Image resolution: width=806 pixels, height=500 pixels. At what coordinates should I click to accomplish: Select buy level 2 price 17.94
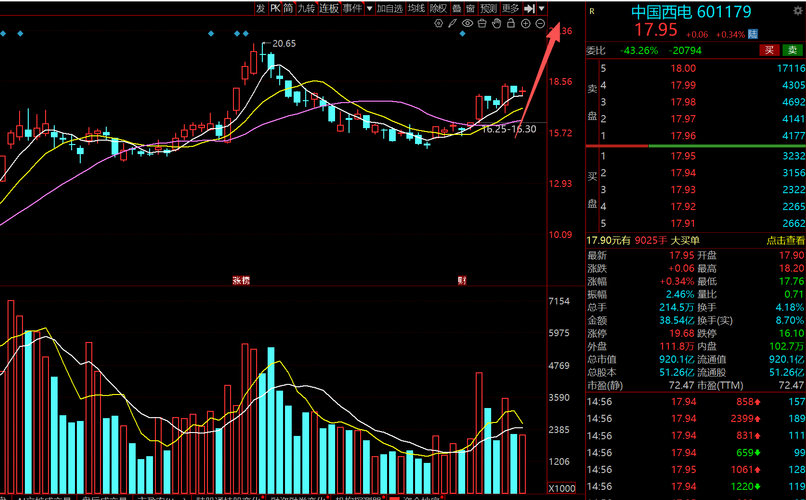pyautogui.click(x=683, y=173)
